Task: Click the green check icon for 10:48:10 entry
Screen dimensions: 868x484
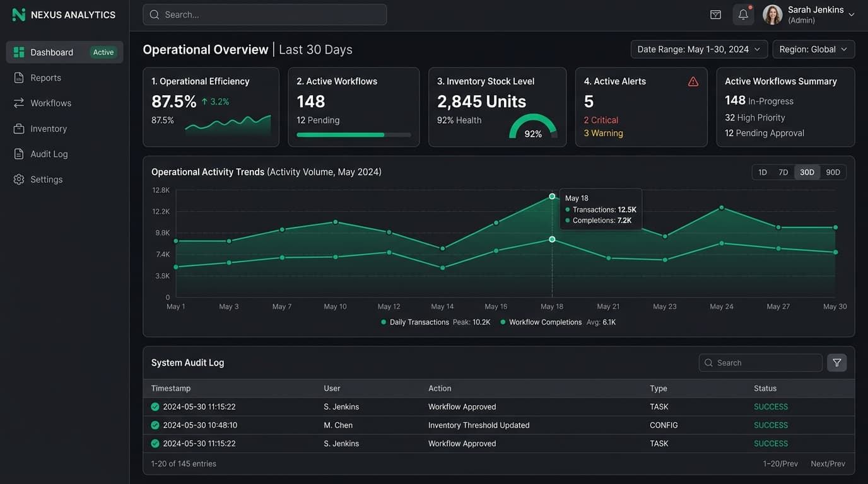Action: click(x=155, y=425)
